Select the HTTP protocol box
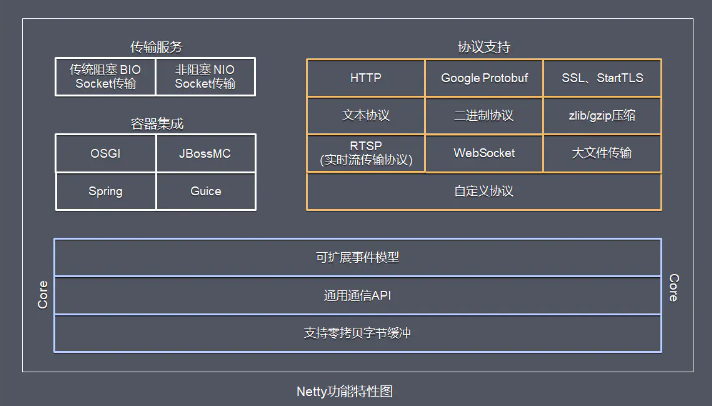Image resolution: width=712 pixels, height=406 pixels. pyautogui.click(x=366, y=78)
